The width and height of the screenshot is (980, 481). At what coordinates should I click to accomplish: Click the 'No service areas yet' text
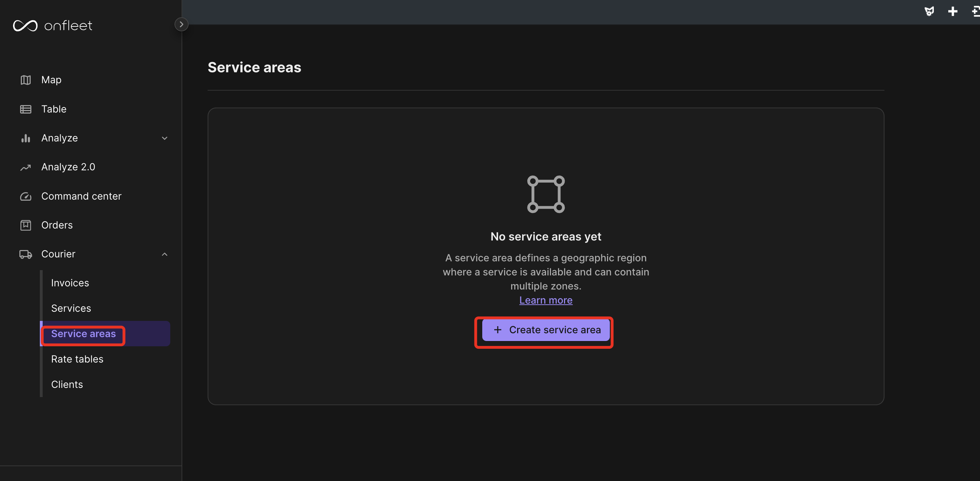(x=546, y=237)
